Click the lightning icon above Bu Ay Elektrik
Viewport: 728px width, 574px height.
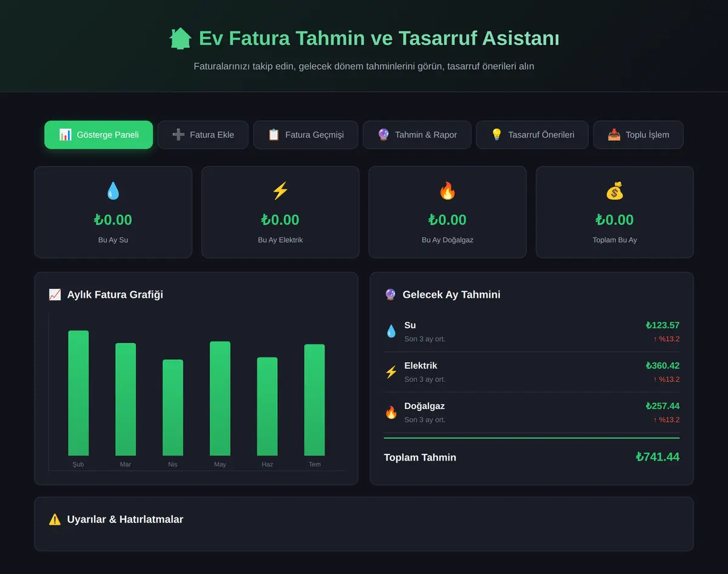coord(280,191)
